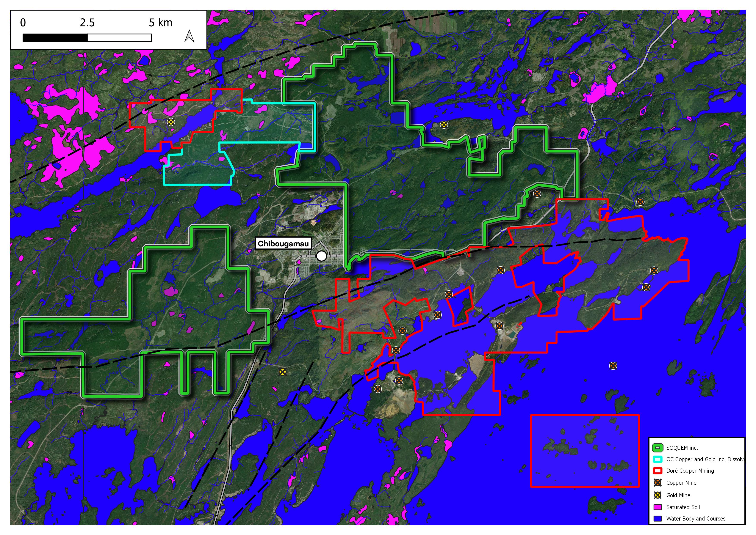Click the "Doré Copper Mining" legend text
This screenshot has width=756, height=535.
pos(690,471)
